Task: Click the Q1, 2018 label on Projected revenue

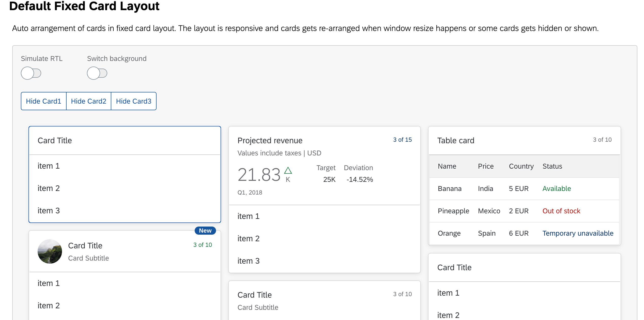Action: (250, 192)
